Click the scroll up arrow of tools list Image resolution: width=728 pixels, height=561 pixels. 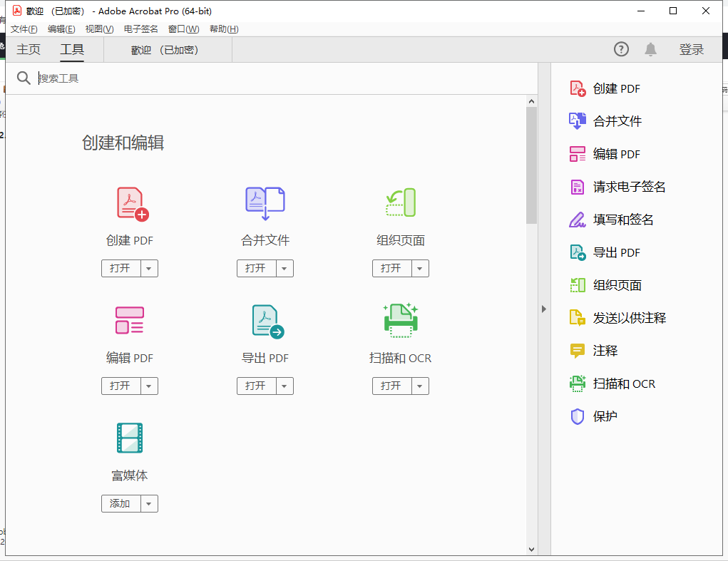coord(532,101)
